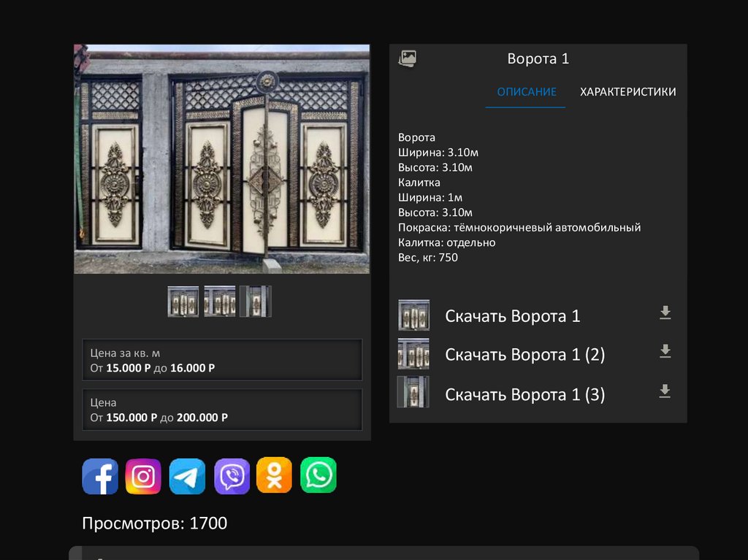Click the Odnoklassniki icon
Viewport: 748px width, 560px height.
274,475
